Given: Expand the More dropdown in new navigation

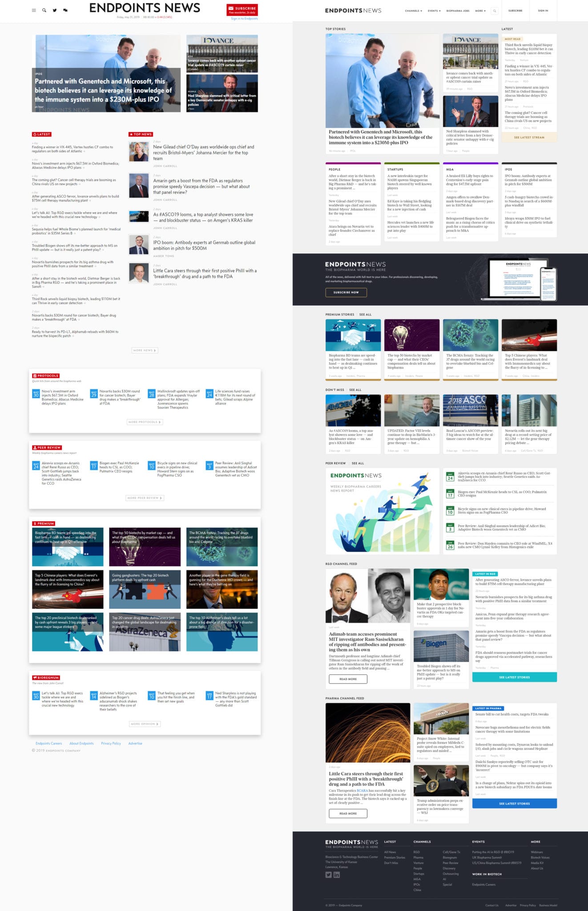Looking at the screenshot, I should point(480,11).
